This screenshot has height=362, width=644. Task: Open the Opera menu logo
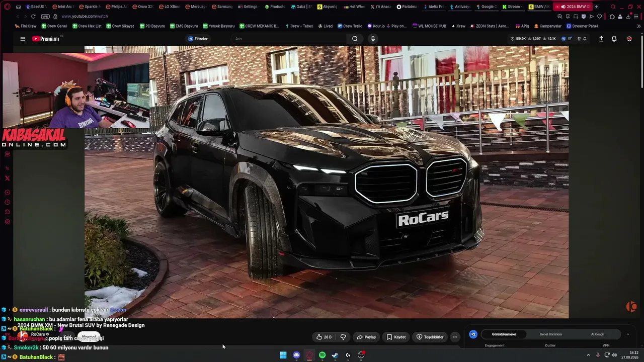(x=7, y=7)
